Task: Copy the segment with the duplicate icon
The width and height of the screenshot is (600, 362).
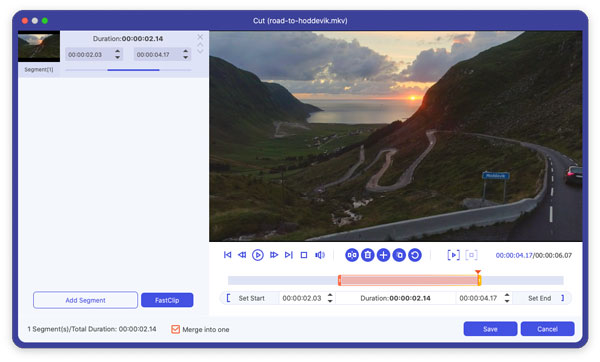Action: pos(399,255)
